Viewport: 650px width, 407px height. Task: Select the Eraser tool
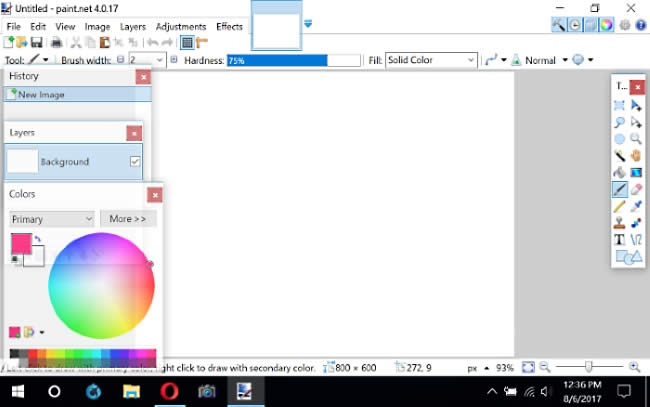pyautogui.click(x=636, y=189)
